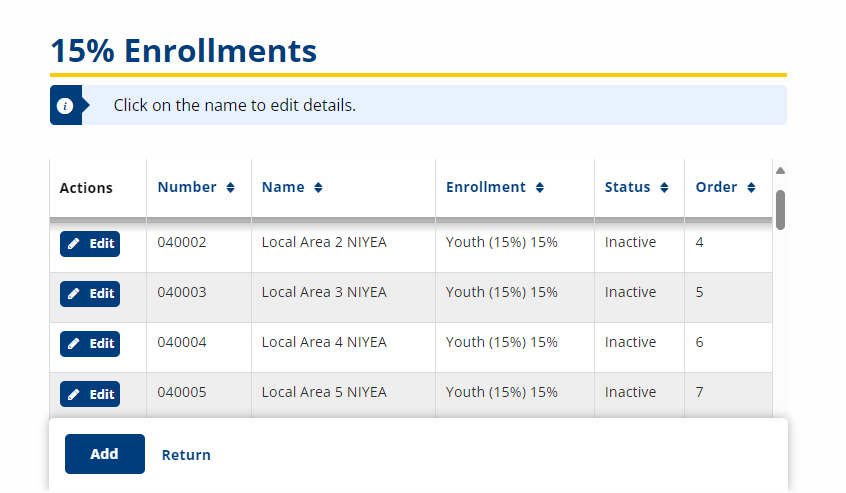Click Enrollment column sort arrows
The image size is (846, 493).
pos(539,188)
